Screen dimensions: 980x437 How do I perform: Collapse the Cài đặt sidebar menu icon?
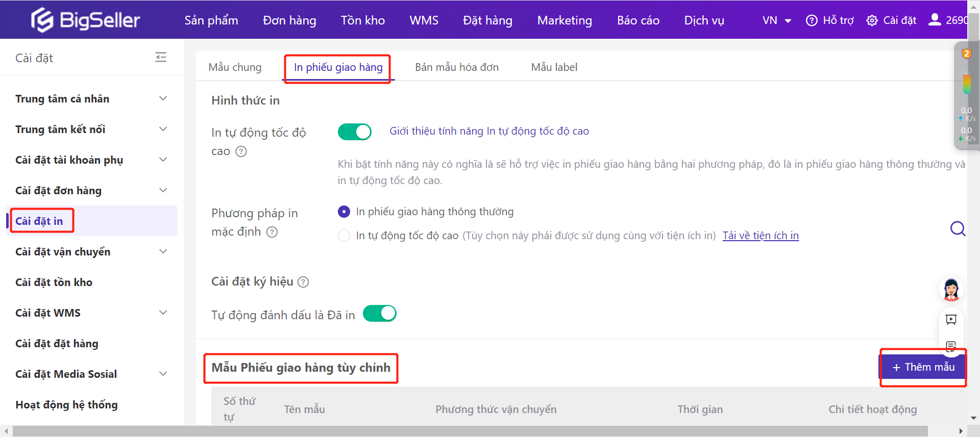[161, 57]
